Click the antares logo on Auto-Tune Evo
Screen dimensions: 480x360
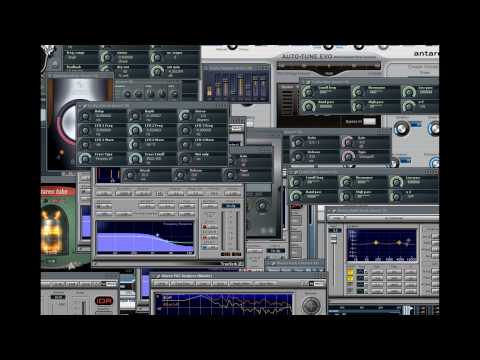(426, 53)
